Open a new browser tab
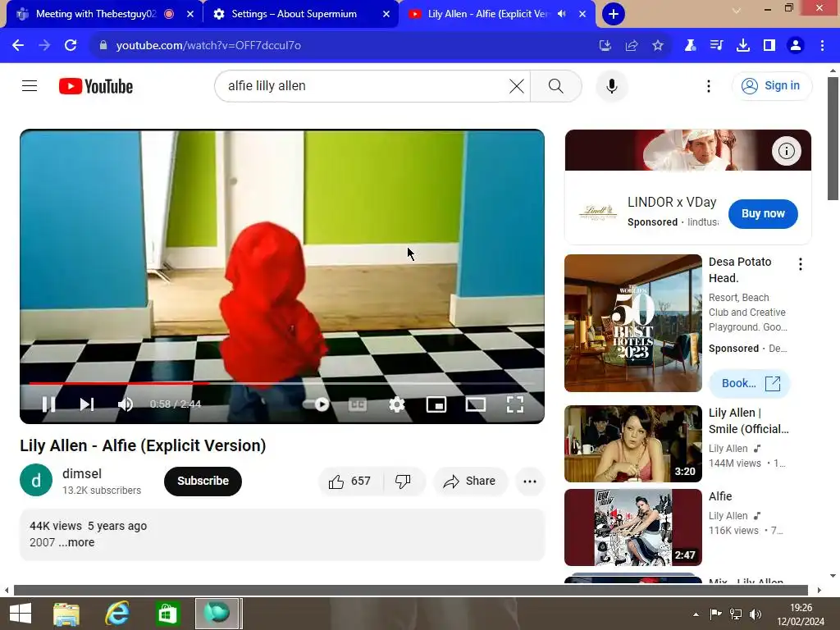Image resolution: width=840 pixels, height=630 pixels. (x=614, y=14)
